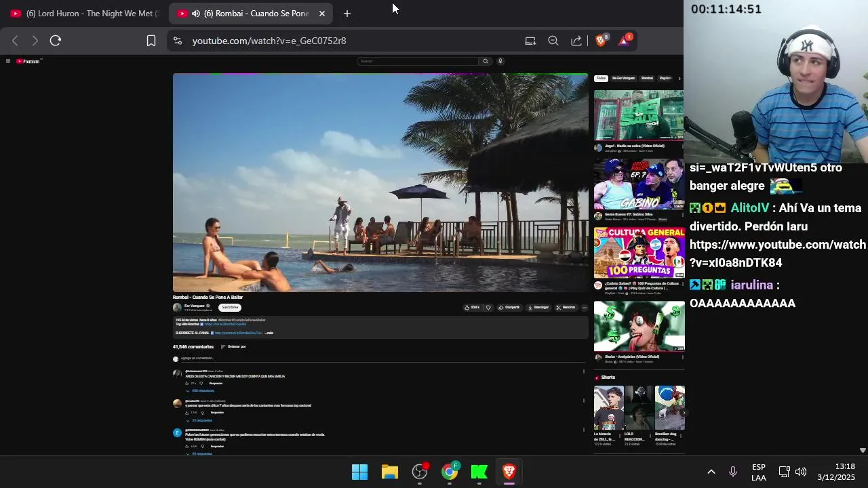The image size is (868, 488).
Task: Open options menu on the 'y pensar que esta chica' comment
Action: click(584, 401)
